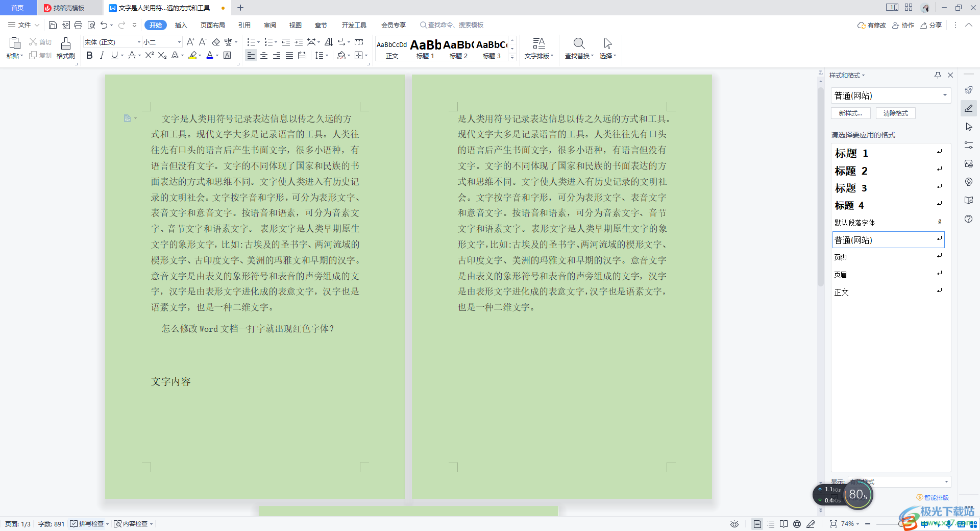
Task: Click the Paste (粘贴) clipboard icon
Action: tap(14, 43)
